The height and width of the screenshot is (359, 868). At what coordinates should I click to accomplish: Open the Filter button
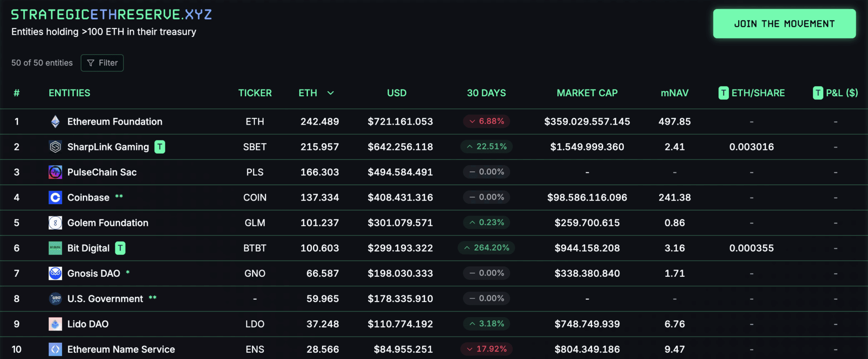102,63
